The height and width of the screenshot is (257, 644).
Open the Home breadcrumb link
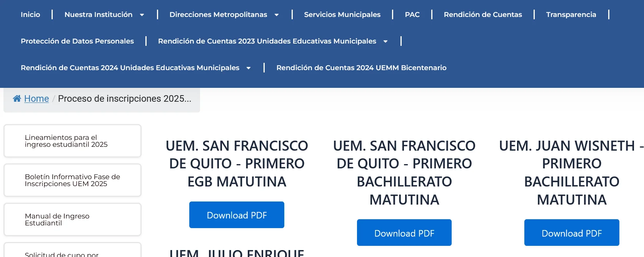tap(37, 99)
